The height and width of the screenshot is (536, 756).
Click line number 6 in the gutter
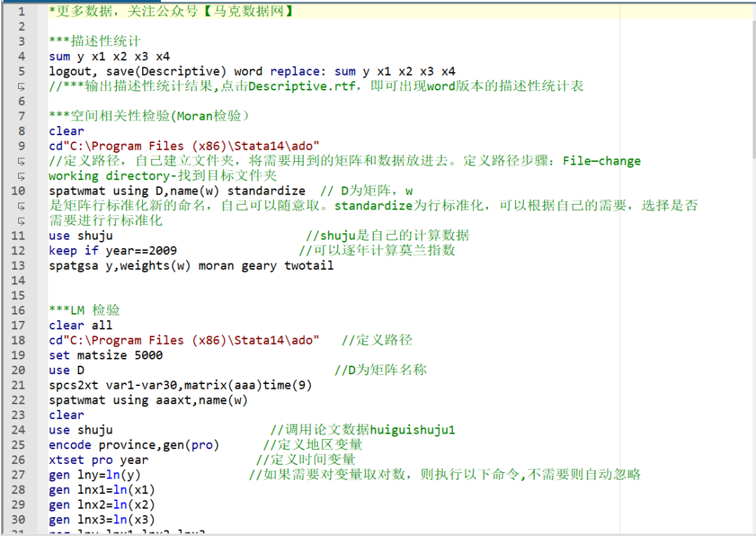coord(21,102)
